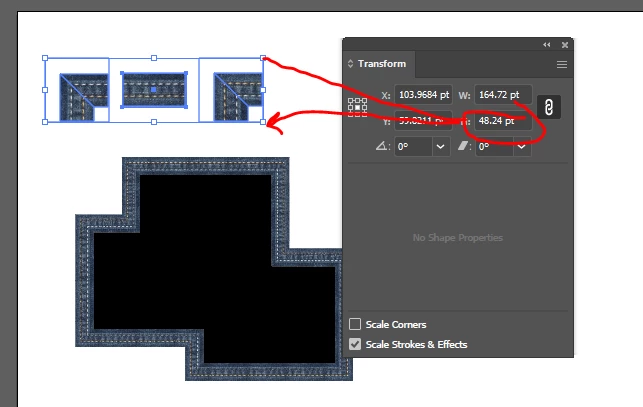Click the top-left selection bounding box handle
643x407 pixels.
(45, 58)
